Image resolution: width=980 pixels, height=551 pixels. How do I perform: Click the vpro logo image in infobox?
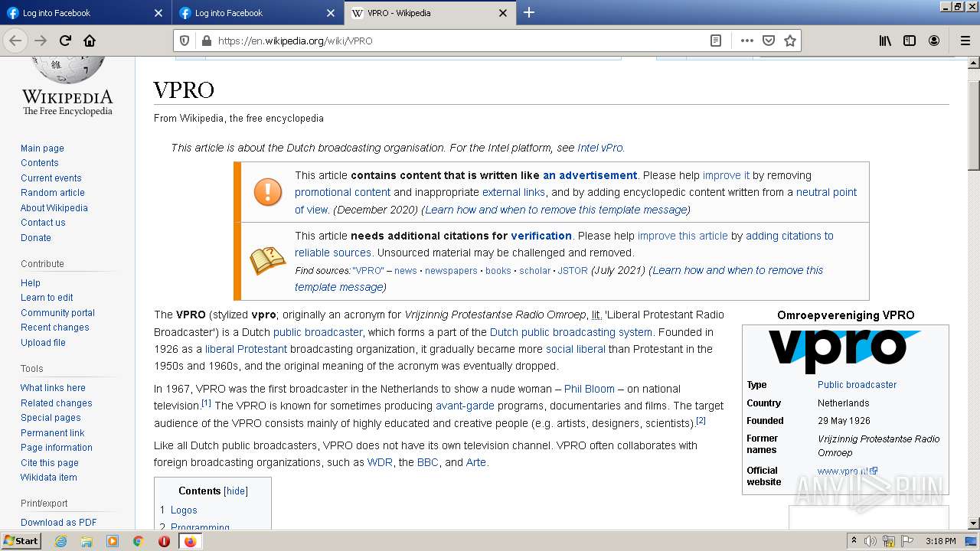[x=845, y=351]
